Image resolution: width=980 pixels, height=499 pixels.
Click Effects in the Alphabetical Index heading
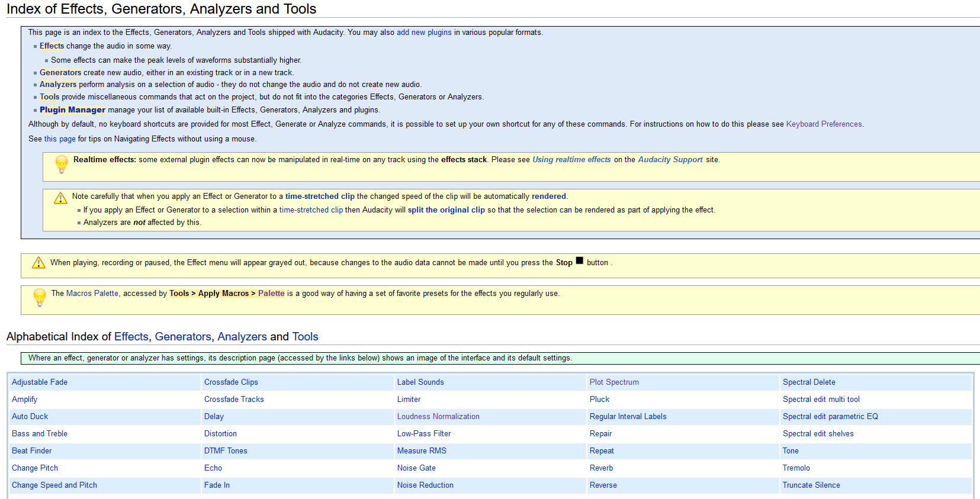pos(131,337)
